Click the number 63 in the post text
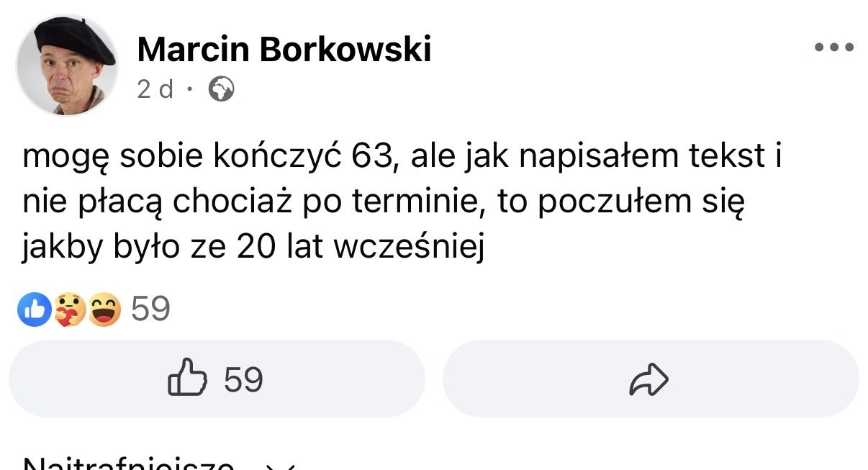This screenshot has height=470, width=868. click(373, 158)
